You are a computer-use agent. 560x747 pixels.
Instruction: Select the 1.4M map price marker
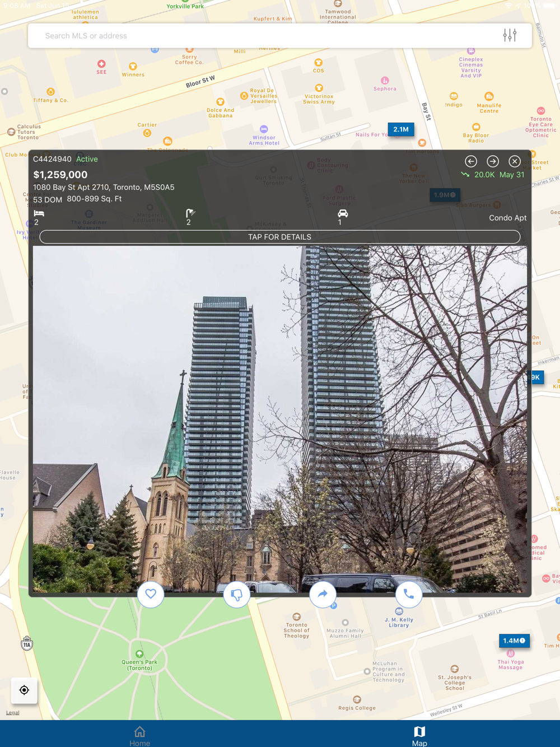[514, 641]
